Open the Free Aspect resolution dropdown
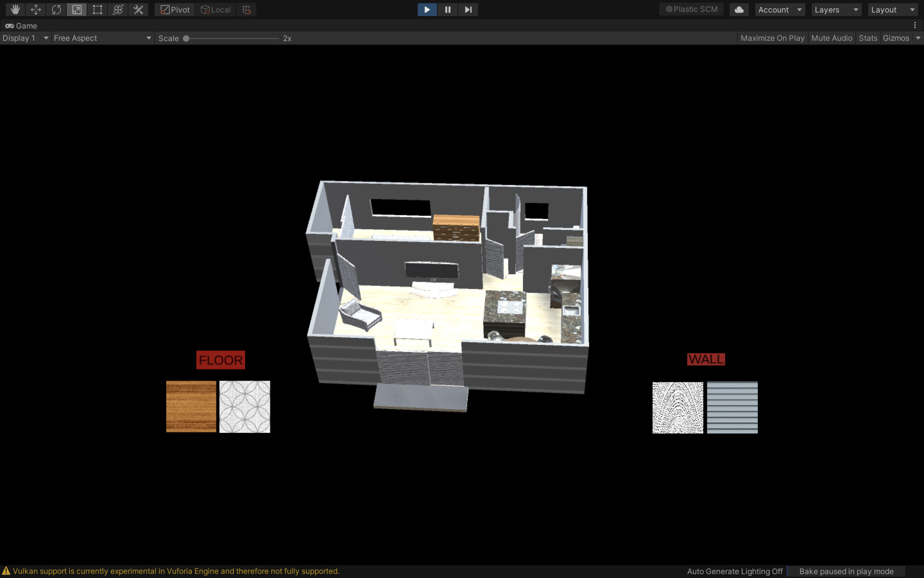924x578 pixels. pos(102,38)
